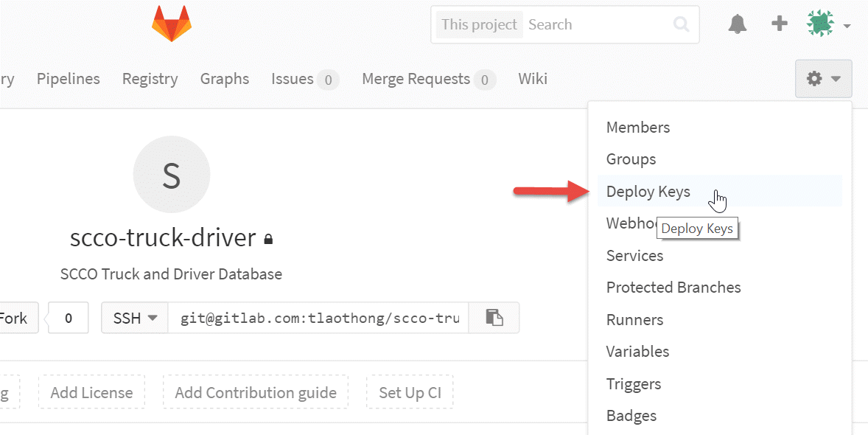Expand the SSH protocol dropdown
The width and height of the screenshot is (868, 435).
point(135,318)
